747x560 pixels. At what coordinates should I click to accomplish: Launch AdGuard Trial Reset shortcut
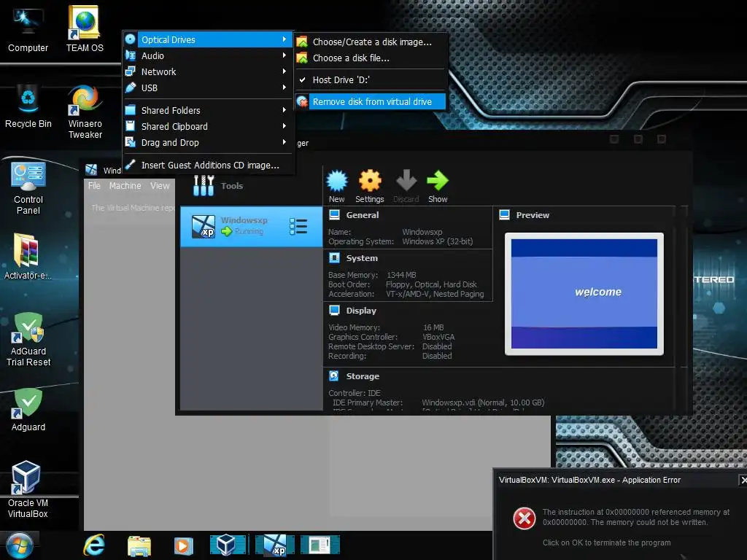pos(28,339)
